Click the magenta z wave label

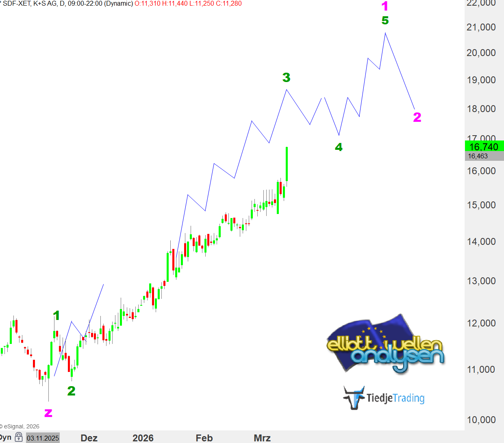pos(48,413)
